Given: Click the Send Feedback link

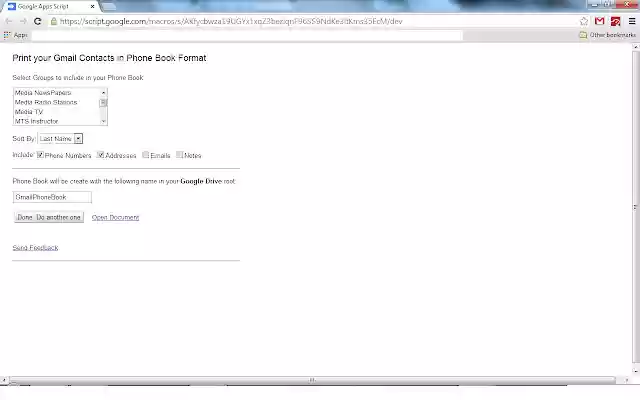Looking at the screenshot, I should pyautogui.click(x=36, y=247).
